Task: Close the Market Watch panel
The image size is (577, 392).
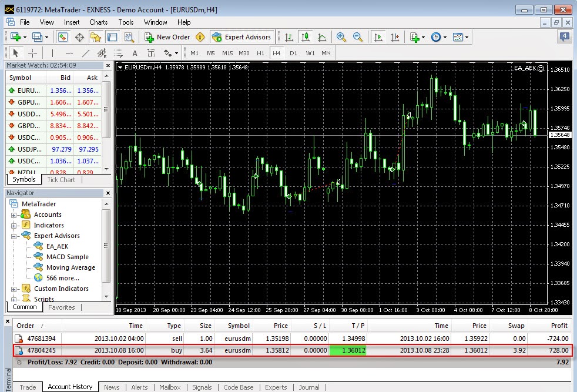Action: point(108,65)
